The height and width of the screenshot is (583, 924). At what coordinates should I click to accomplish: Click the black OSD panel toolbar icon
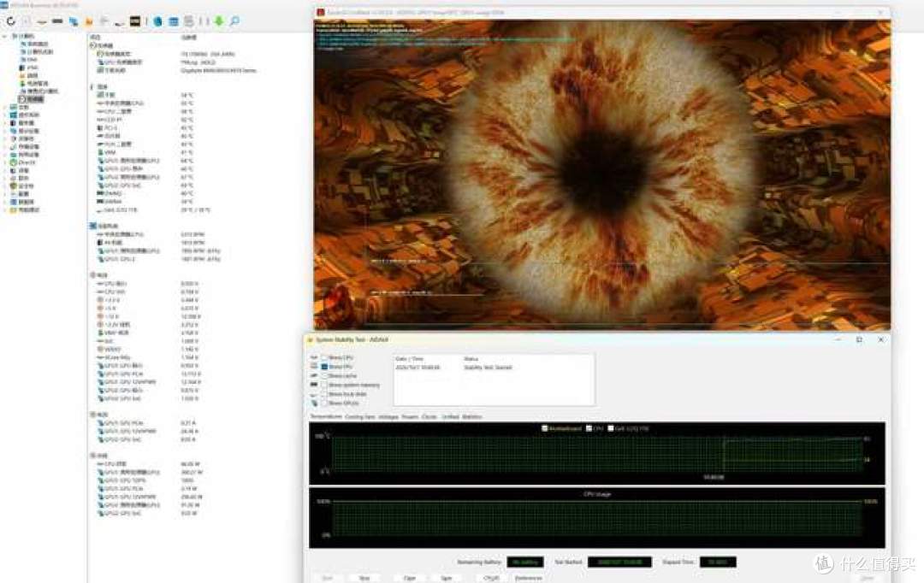coord(135,21)
